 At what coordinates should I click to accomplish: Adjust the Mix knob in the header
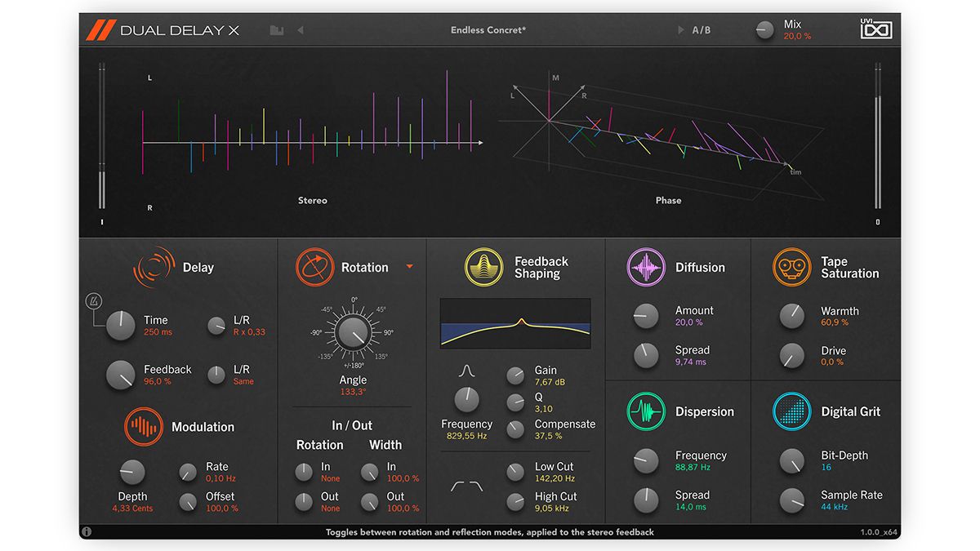tap(765, 29)
